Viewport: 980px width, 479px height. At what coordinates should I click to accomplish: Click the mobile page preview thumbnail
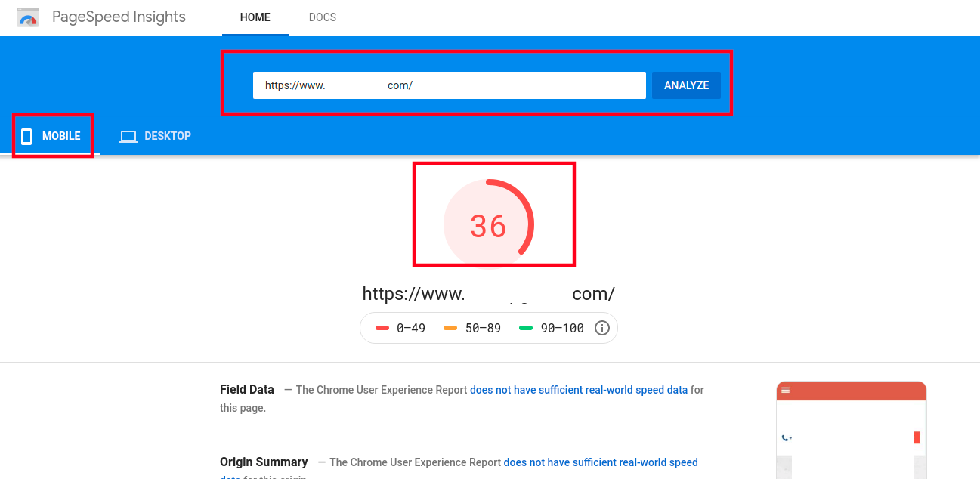click(852, 430)
